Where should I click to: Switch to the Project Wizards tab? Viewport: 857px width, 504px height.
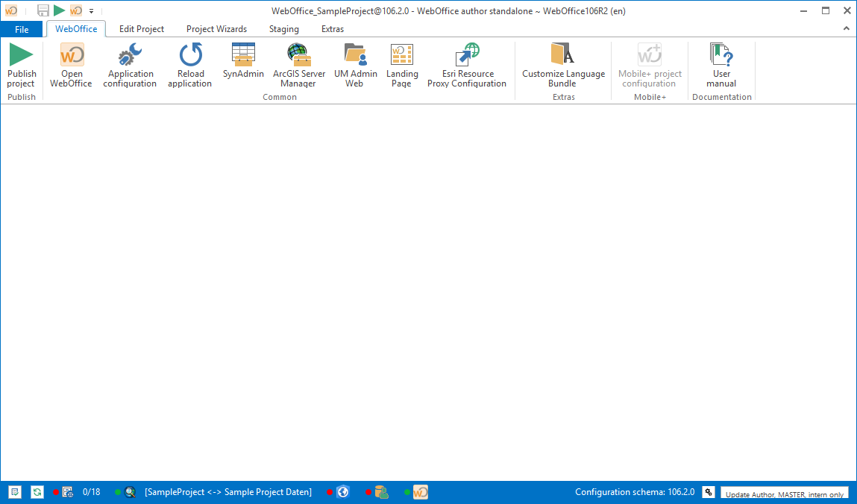pyautogui.click(x=216, y=29)
